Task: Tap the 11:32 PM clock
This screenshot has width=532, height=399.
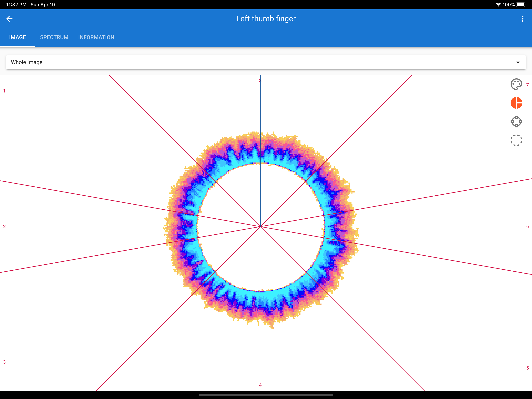Action: [16, 4]
